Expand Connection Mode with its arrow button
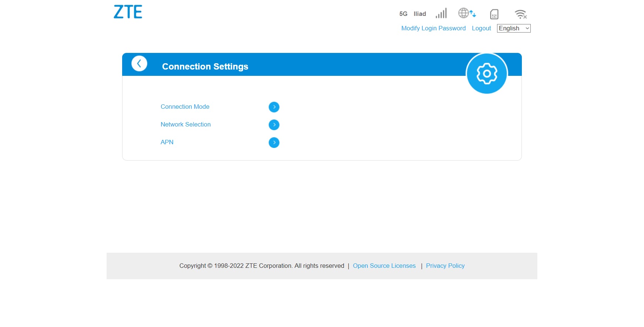This screenshot has width=644, height=327. (x=274, y=107)
